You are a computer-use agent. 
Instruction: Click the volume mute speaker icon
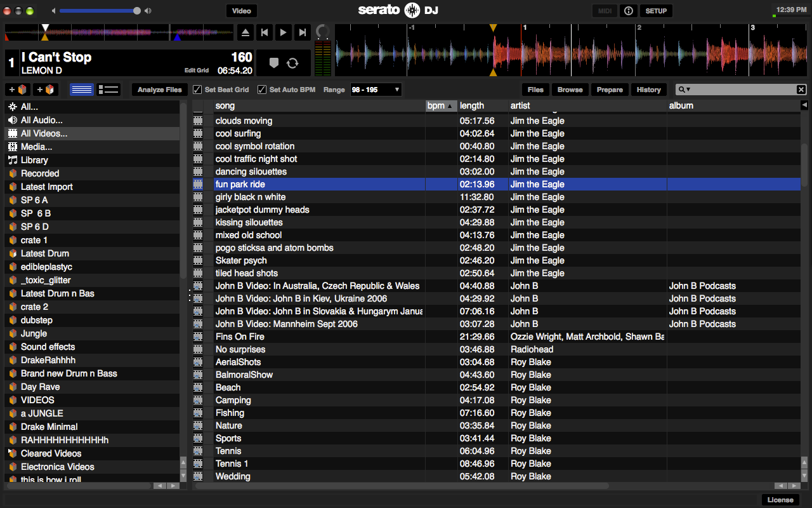[53, 11]
